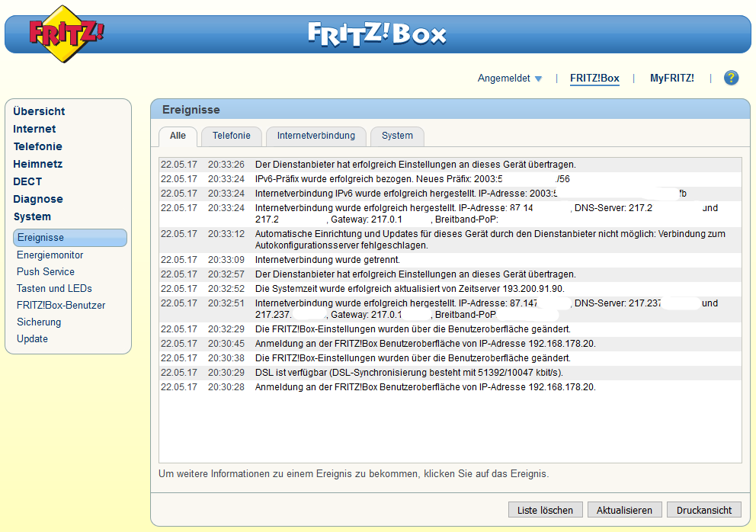Expand the Angemeldet dropdown arrow
This screenshot has height=532, width=756.
click(x=539, y=79)
